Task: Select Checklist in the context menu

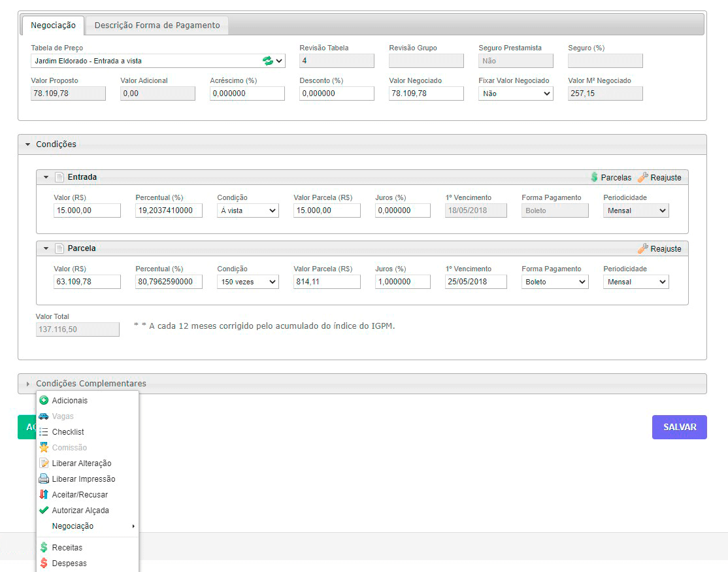Action: point(68,432)
